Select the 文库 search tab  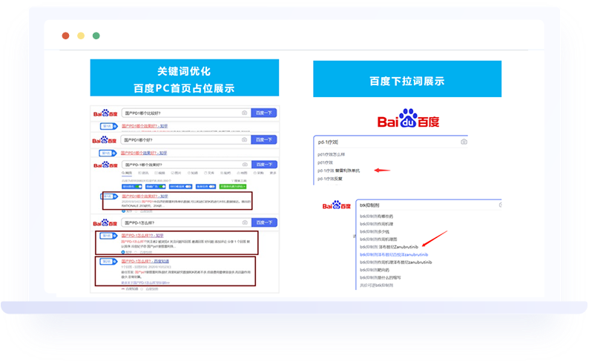point(209,173)
